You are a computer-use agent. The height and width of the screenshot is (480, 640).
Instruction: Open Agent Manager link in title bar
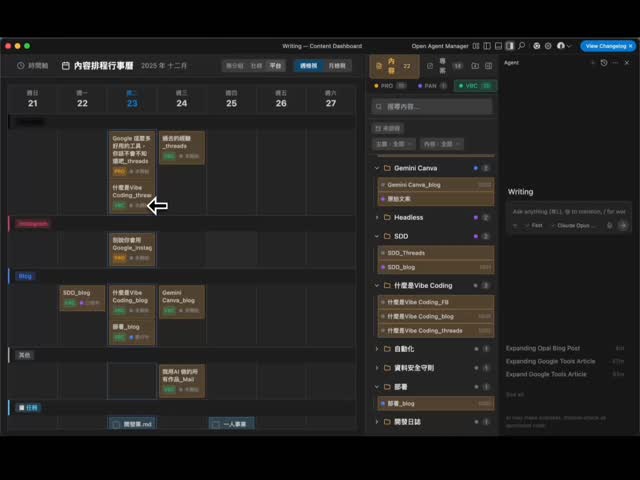point(440,46)
